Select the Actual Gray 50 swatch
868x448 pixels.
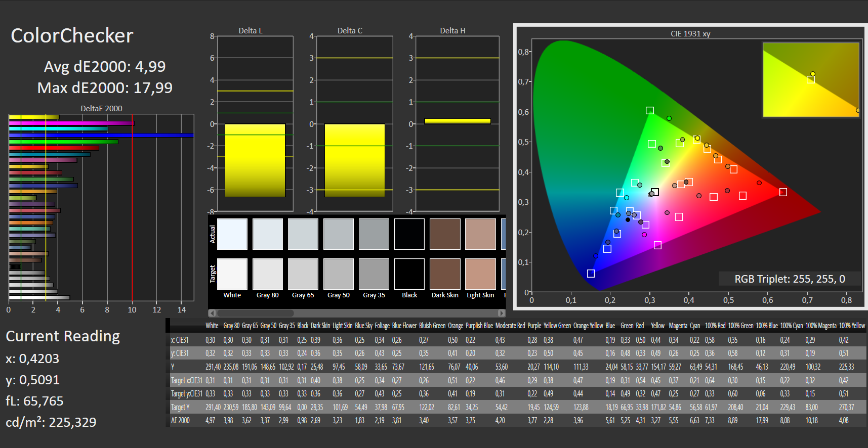(x=339, y=234)
